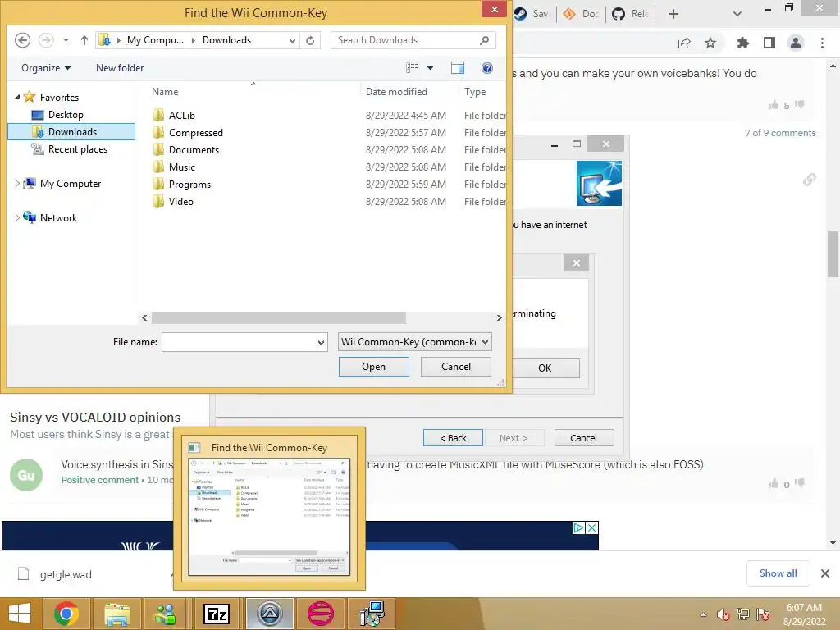Screen dimensions: 840x630
Task: Copy the comment link icon
Action: (810, 180)
